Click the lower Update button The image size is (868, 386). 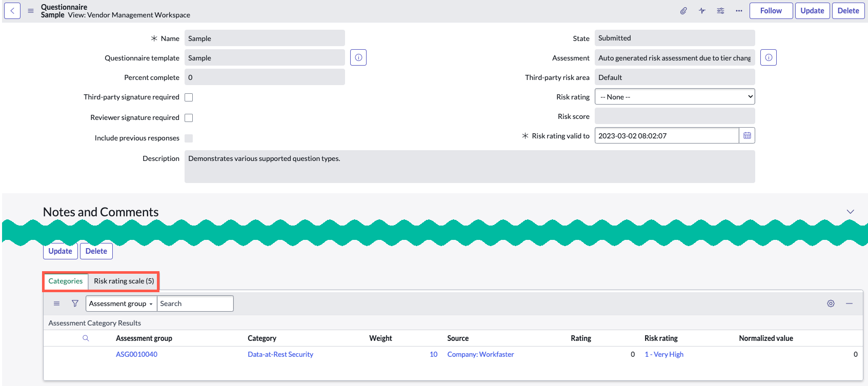[x=60, y=251]
